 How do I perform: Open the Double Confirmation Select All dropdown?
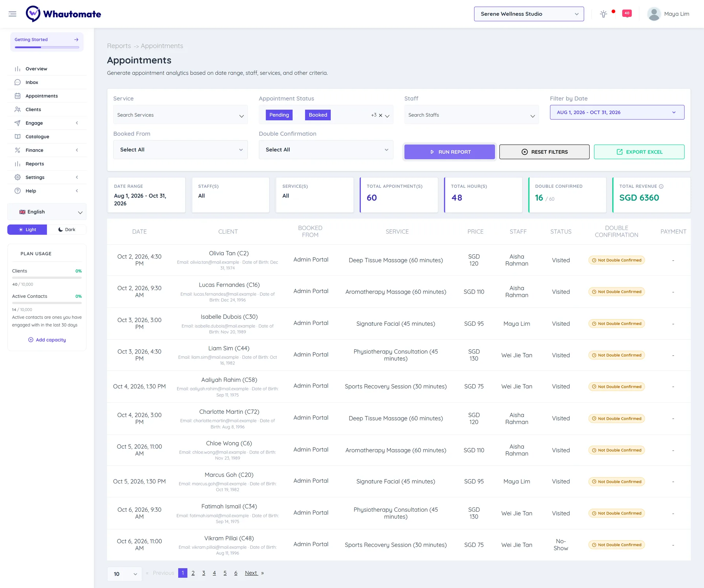(x=326, y=150)
